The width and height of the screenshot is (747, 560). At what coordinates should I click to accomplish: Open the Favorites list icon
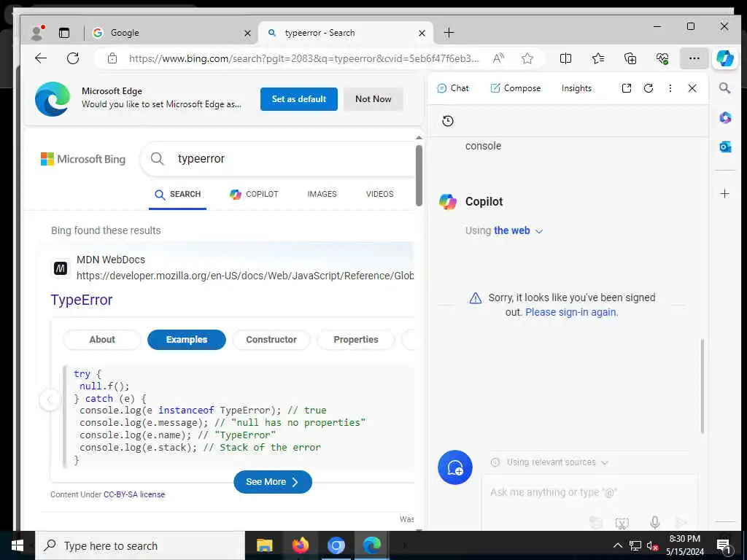(x=598, y=58)
